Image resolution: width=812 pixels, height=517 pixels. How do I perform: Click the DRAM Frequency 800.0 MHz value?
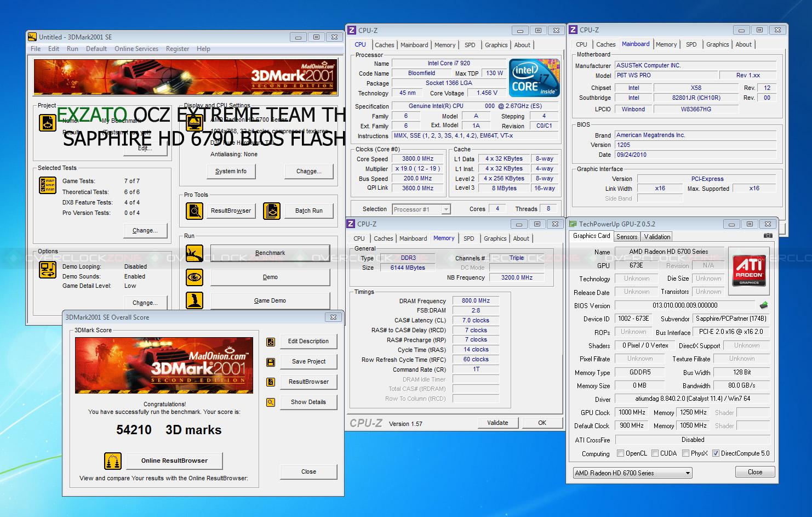476,301
